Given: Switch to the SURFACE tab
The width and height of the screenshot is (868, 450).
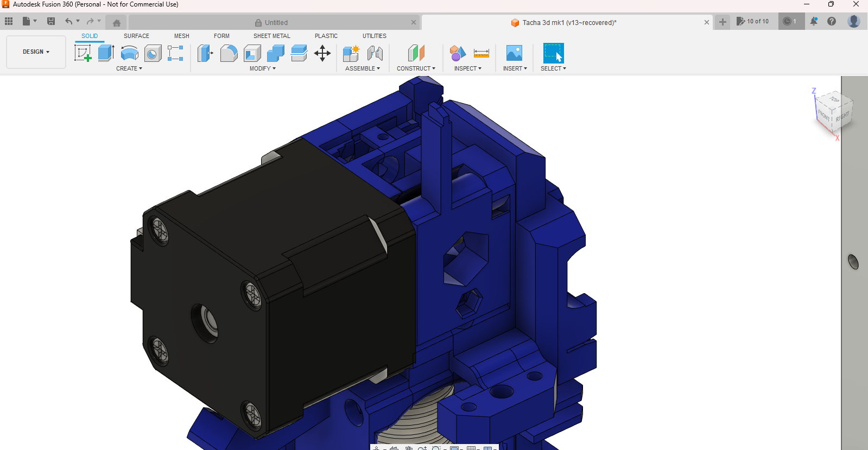Looking at the screenshot, I should point(136,36).
